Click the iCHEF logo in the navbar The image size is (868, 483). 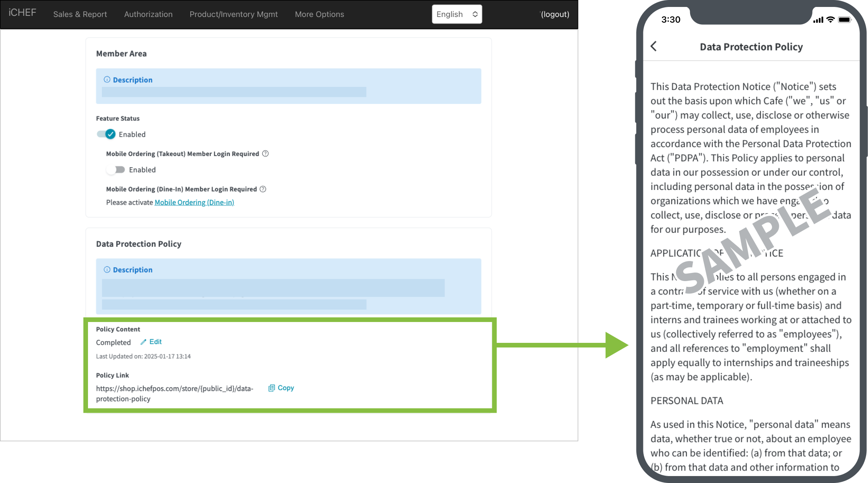(22, 13)
